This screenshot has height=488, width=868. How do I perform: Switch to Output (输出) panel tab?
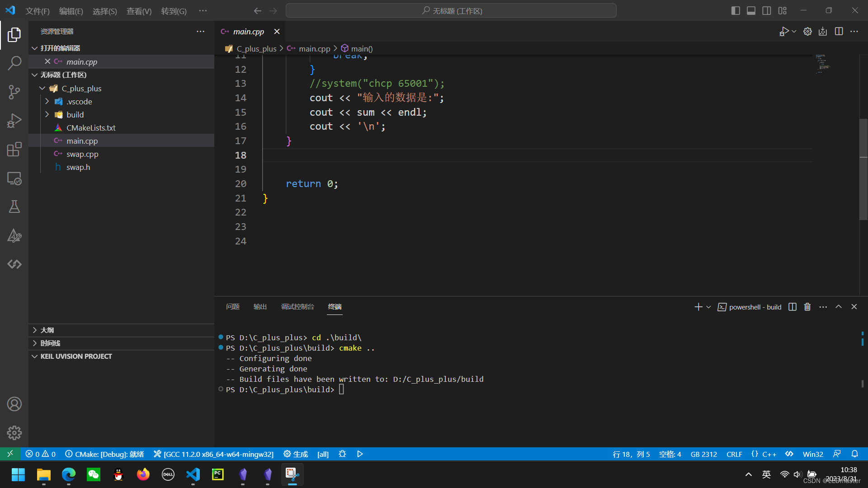coord(260,307)
